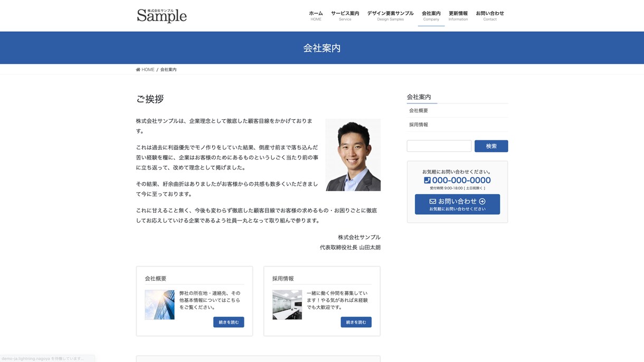Click the home icon in breadcrumb
Image resolution: width=644 pixels, height=362 pixels.
coord(138,70)
